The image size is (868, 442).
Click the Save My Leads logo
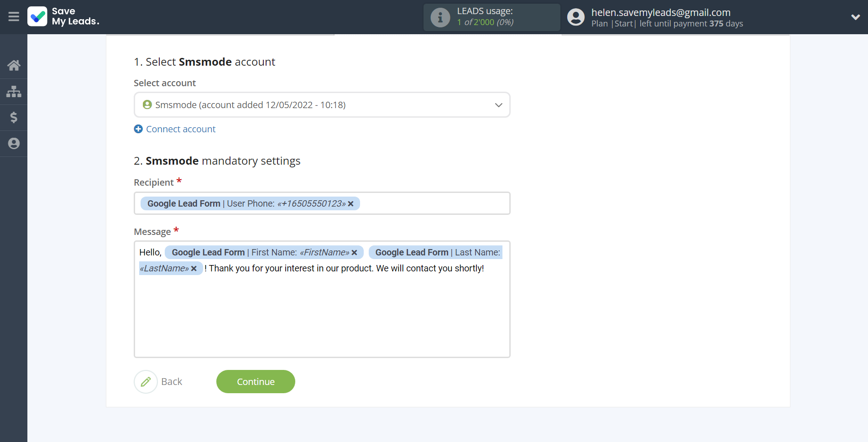(x=63, y=16)
